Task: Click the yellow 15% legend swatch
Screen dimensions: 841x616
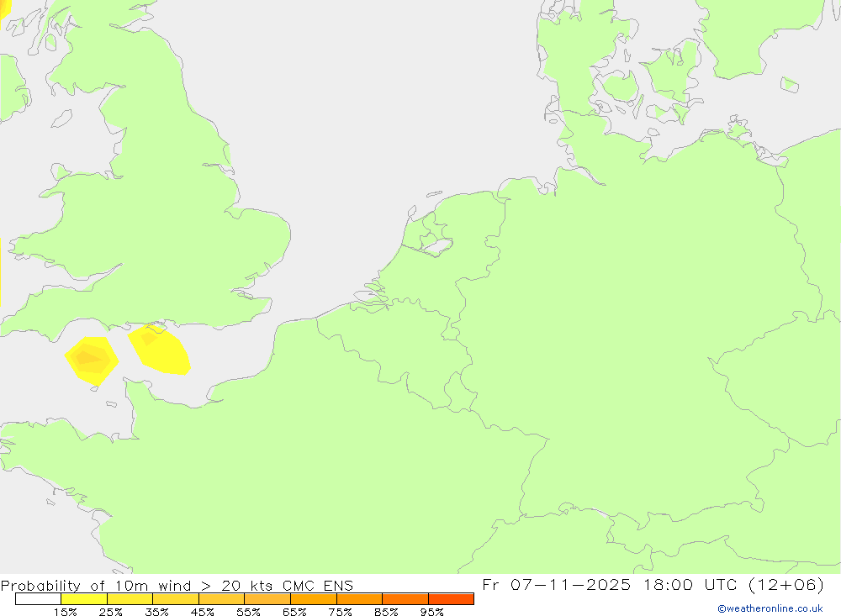Action: (x=84, y=598)
